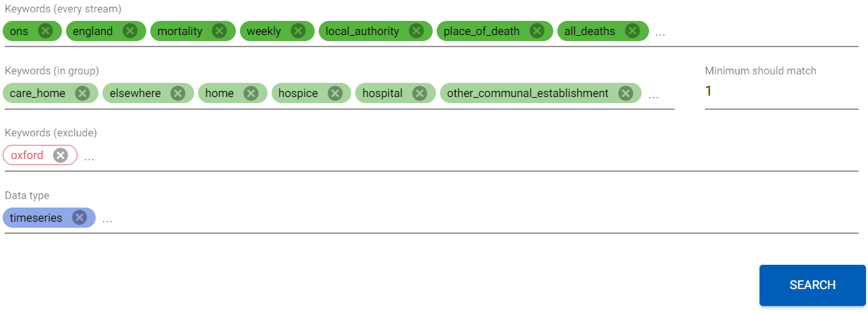This screenshot has width=868, height=314.
Task: Remove the 'all_deaths' keyword chip
Action: click(x=632, y=31)
